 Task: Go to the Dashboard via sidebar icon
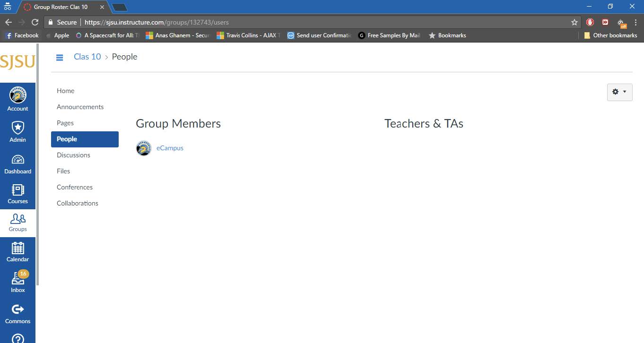[x=17, y=162]
